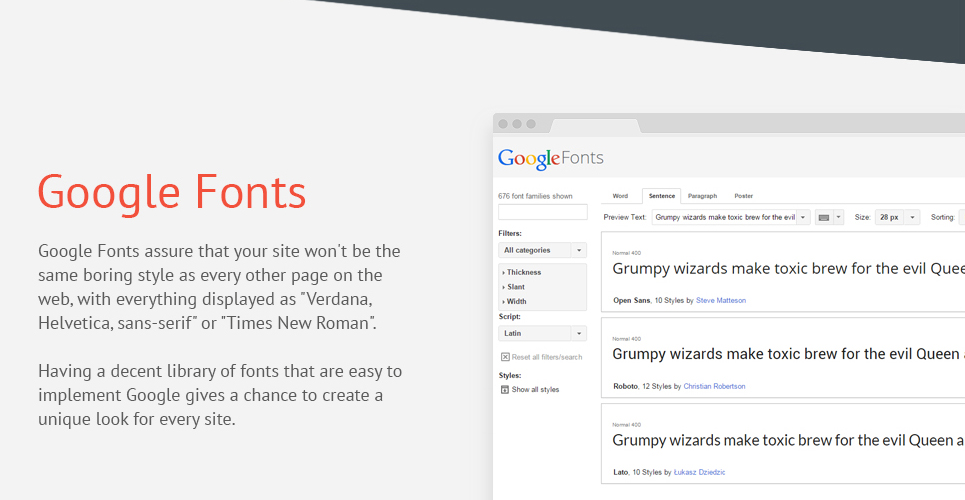The height and width of the screenshot is (500, 965).
Task: Click Reset all filters/search link
Action: (547, 357)
